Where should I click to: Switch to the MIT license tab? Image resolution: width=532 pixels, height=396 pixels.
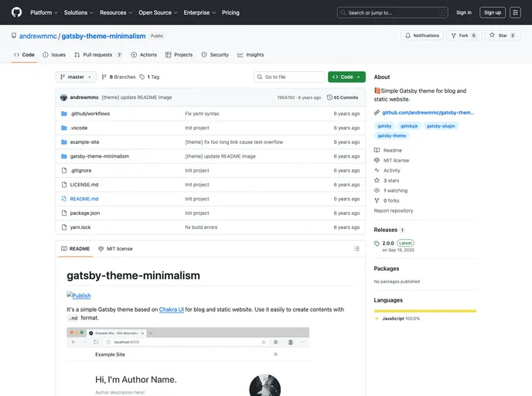115,248
